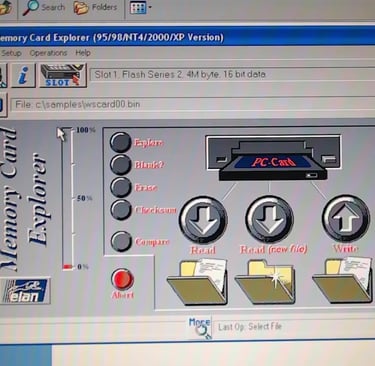
Task: Click the Memory Card Explorer title bar
Action: 187,37
